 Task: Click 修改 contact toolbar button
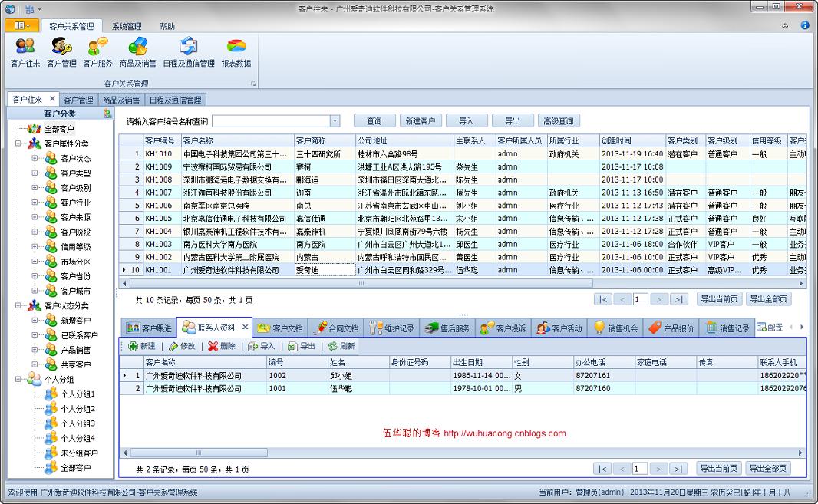pos(182,346)
